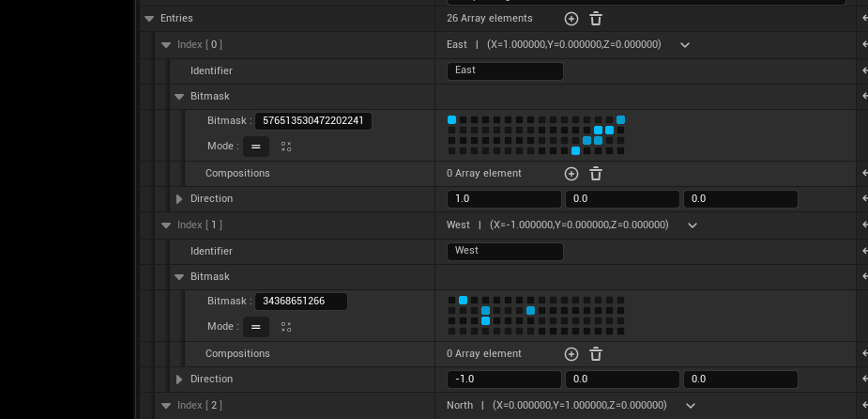The width and height of the screenshot is (868, 419).
Task: Toggle the lit bit in West's grid top row
Action: tap(463, 301)
